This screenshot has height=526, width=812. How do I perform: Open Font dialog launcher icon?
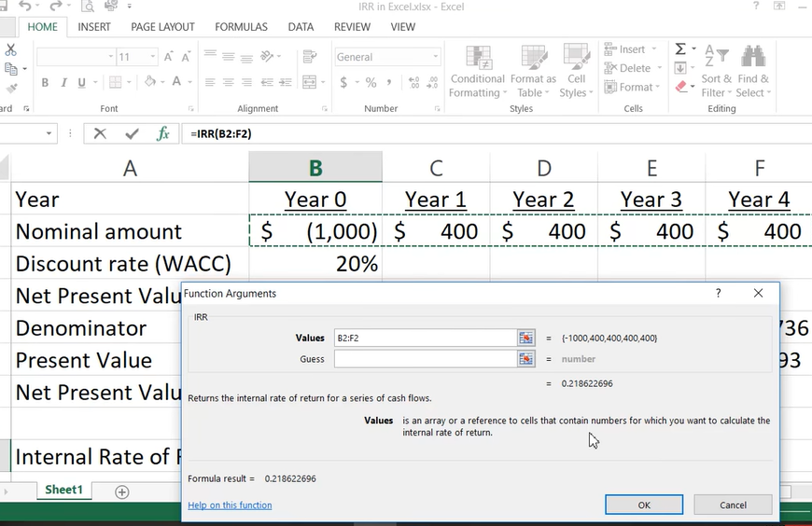point(190,109)
